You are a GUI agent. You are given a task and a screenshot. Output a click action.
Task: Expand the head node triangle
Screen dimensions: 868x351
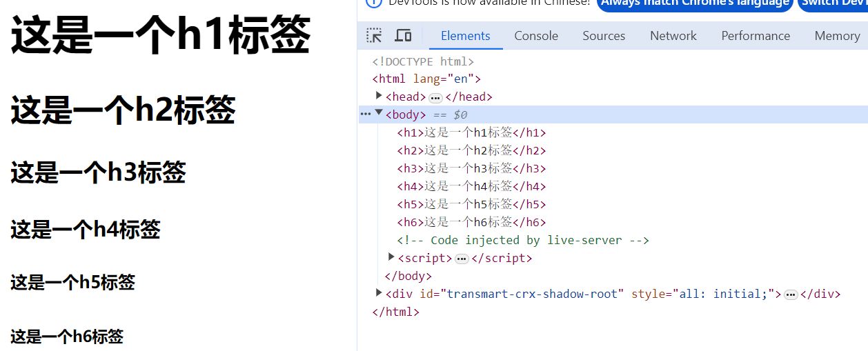[x=379, y=96]
